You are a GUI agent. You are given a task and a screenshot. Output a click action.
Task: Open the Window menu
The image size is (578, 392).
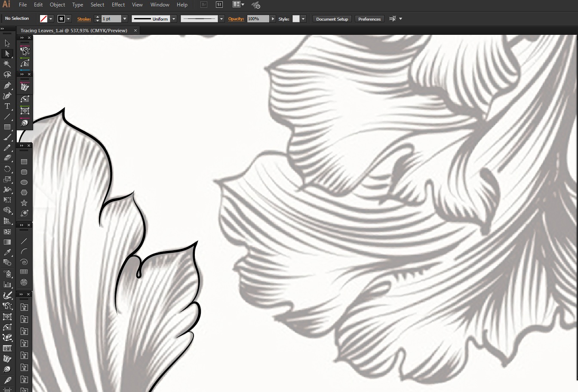[160, 5]
